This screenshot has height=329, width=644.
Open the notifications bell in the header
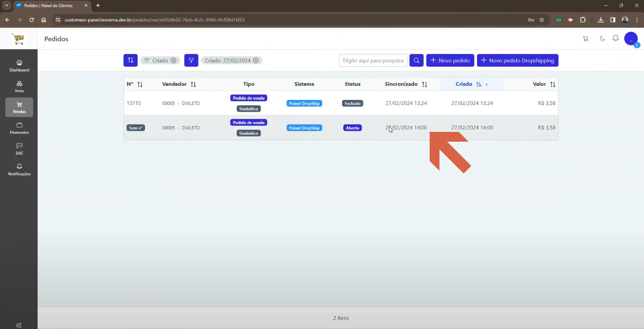615,38
